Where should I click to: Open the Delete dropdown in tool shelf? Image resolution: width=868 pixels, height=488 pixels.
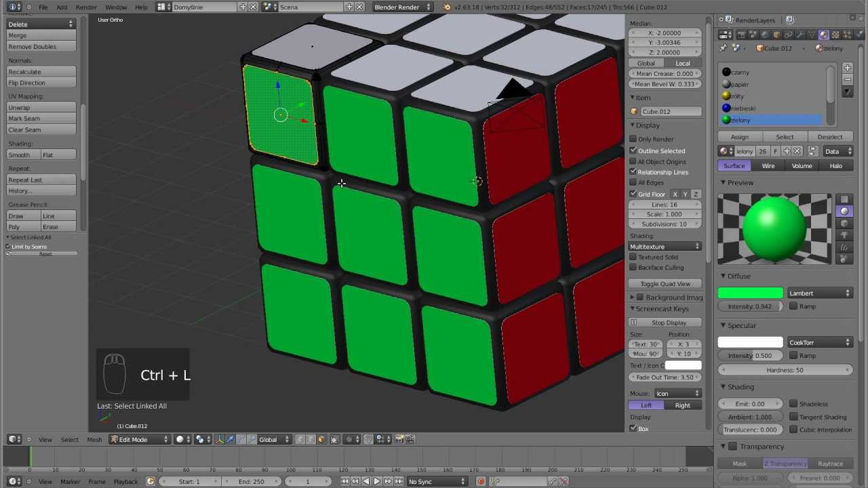click(41, 24)
